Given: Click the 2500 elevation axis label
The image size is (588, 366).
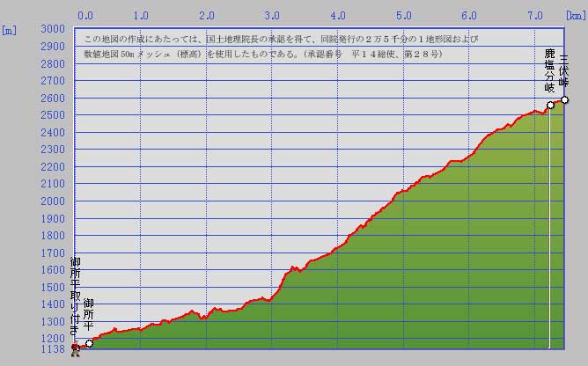Looking at the screenshot, I should pos(53,115).
